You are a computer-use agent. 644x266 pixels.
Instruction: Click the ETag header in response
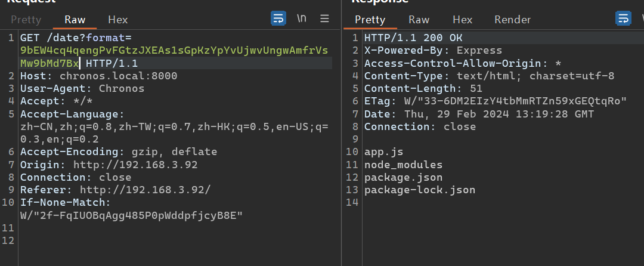[495, 101]
